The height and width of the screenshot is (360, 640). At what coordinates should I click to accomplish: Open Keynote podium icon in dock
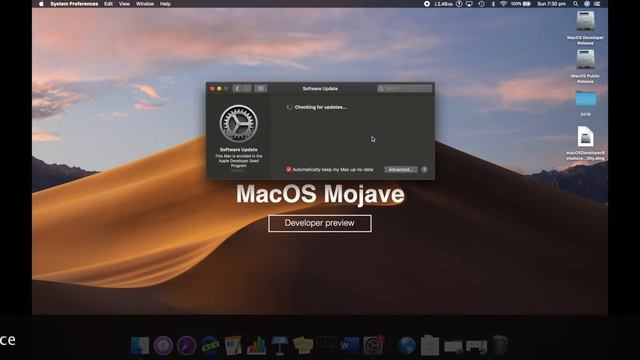point(280,345)
